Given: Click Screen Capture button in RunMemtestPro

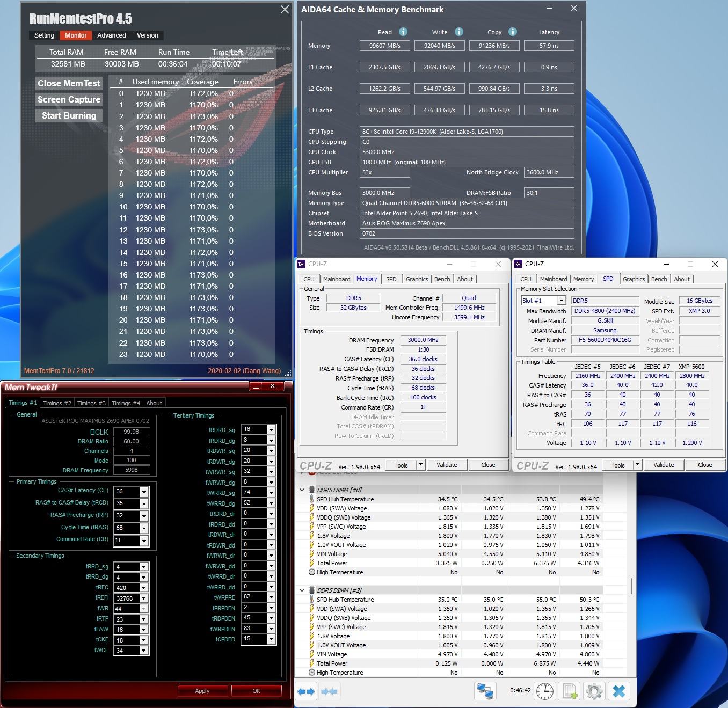Looking at the screenshot, I should (69, 99).
